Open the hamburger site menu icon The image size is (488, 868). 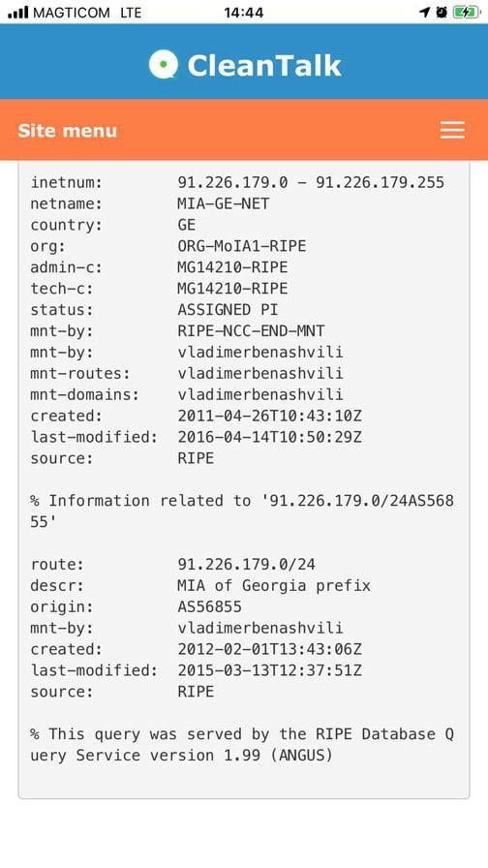click(x=452, y=130)
